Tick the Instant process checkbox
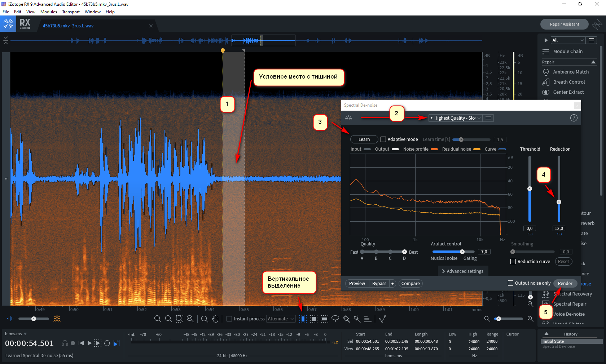 tap(229, 319)
